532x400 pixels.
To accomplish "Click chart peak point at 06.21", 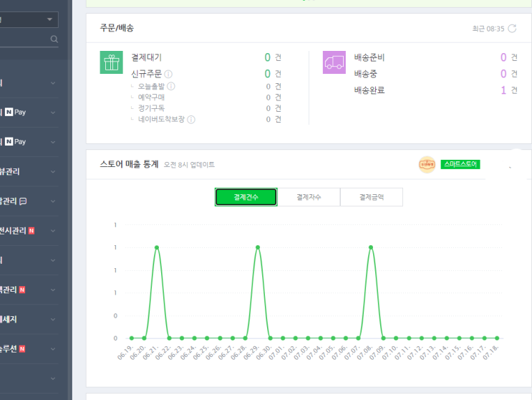I will [x=157, y=247].
